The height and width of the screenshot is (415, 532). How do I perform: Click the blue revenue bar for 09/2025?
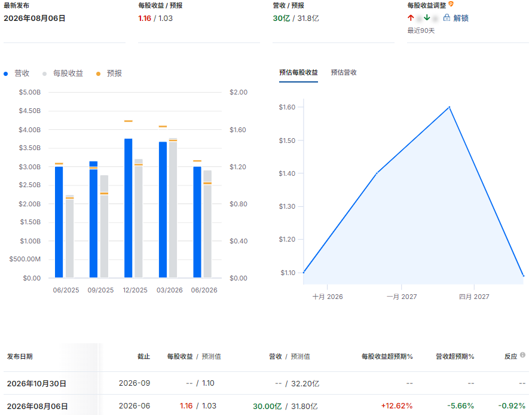[94, 219]
